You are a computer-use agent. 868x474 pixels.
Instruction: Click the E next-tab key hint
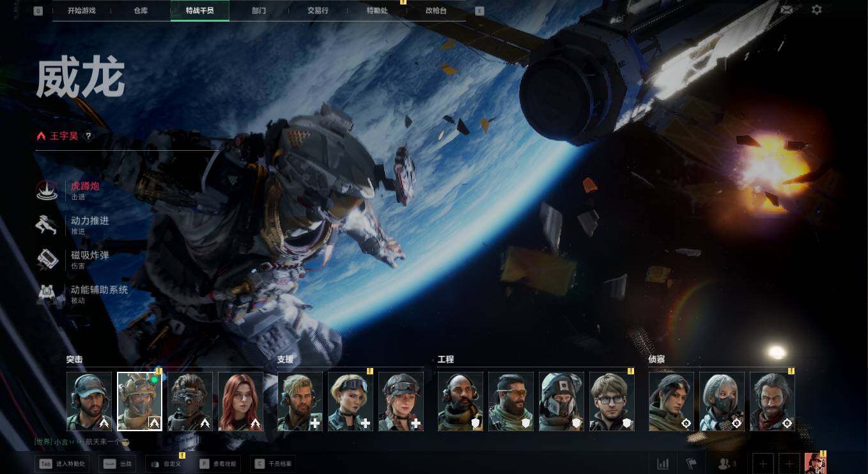[x=479, y=11]
